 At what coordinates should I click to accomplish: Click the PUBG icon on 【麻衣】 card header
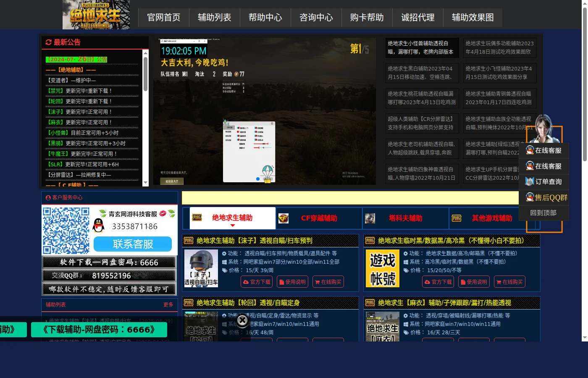[x=370, y=303]
